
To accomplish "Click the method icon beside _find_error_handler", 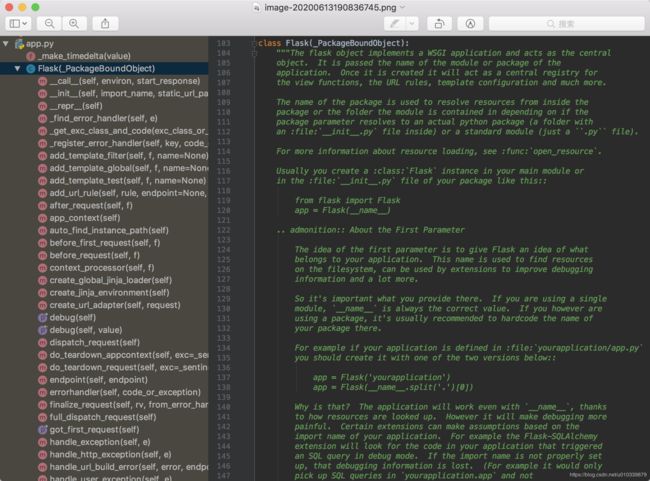I will [x=42, y=119].
